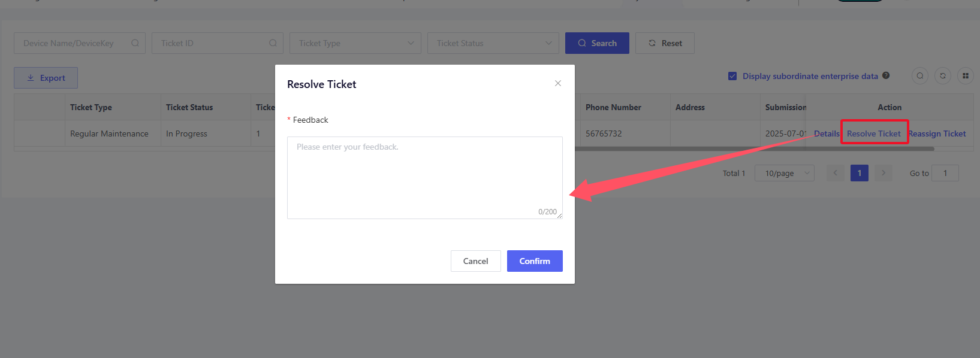Click the Resolve Ticket link in table
The height and width of the screenshot is (358, 980).
point(874,134)
